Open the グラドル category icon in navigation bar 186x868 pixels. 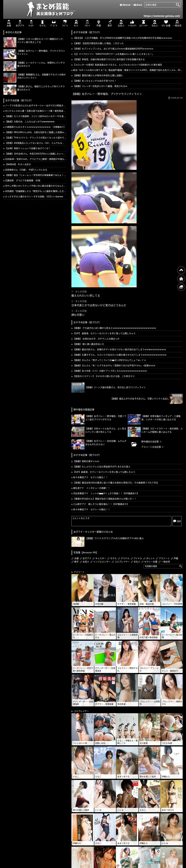(54, 23)
